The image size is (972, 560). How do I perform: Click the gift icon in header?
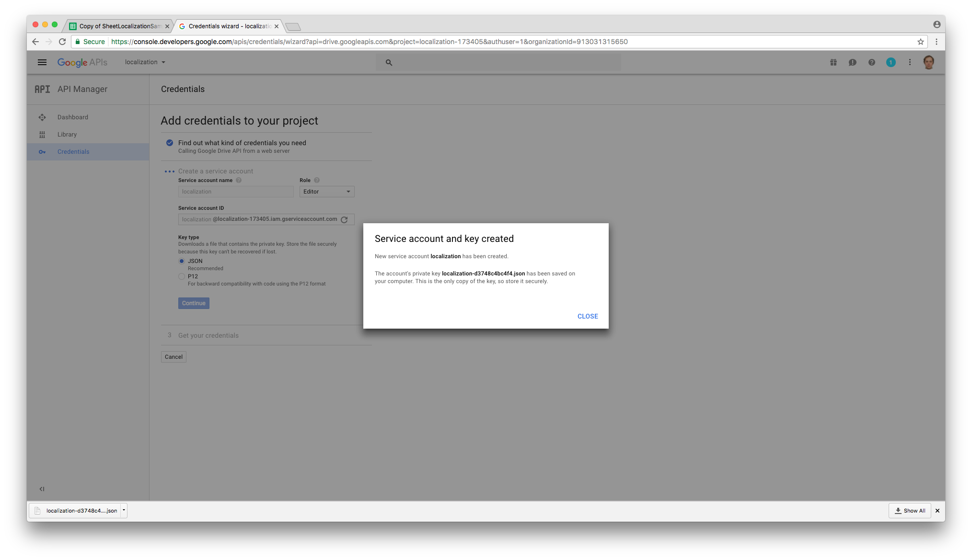(x=833, y=62)
